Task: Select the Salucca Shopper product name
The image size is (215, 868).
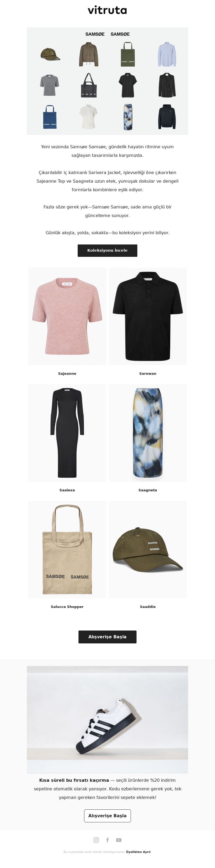Action: (x=67, y=607)
